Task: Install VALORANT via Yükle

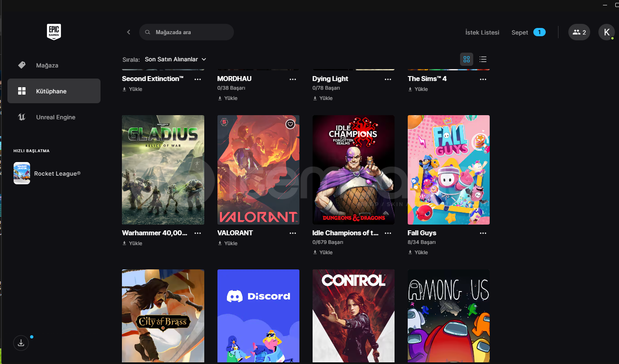Action: click(x=227, y=243)
